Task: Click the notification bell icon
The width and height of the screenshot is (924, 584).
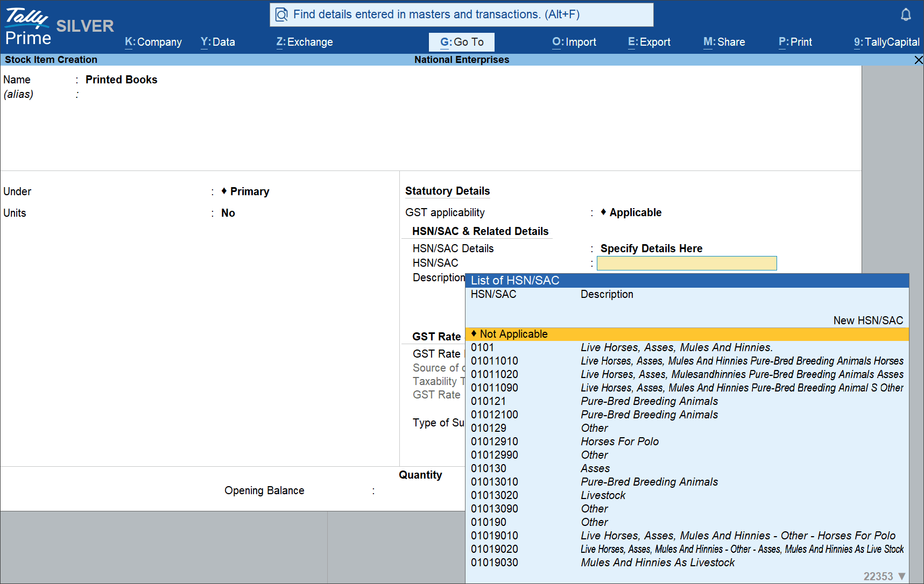Action: pos(906,15)
